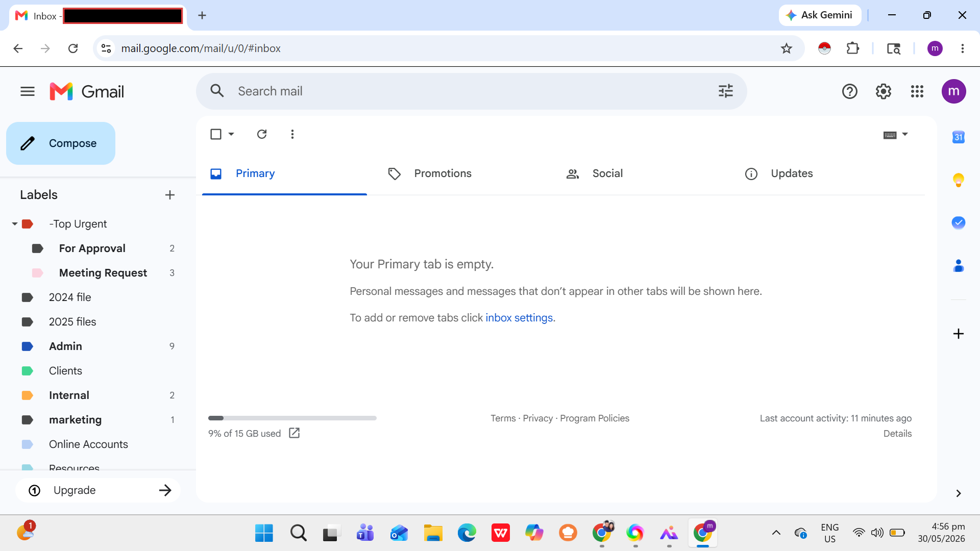Open a new browser tab
Image resolution: width=980 pixels, height=551 pixels.
click(x=202, y=16)
